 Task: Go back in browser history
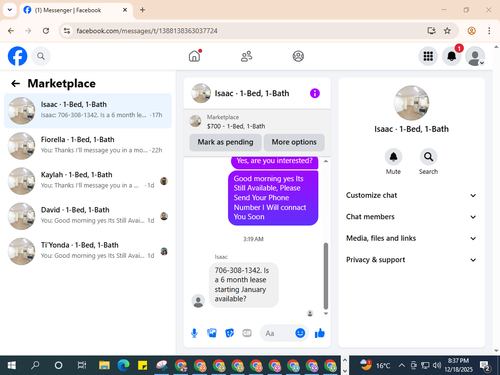11,31
